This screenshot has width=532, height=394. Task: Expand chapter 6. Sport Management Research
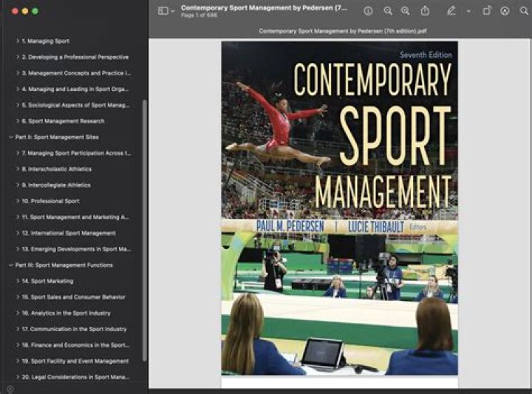click(x=18, y=120)
